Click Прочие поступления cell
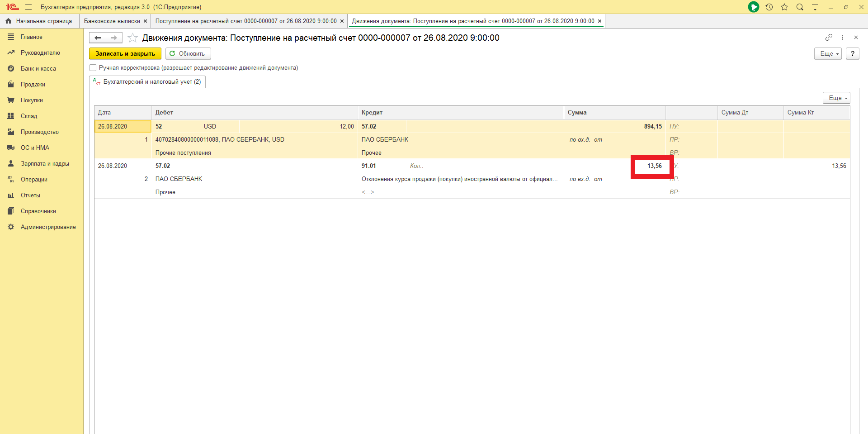This screenshot has height=434, width=868. click(255, 153)
